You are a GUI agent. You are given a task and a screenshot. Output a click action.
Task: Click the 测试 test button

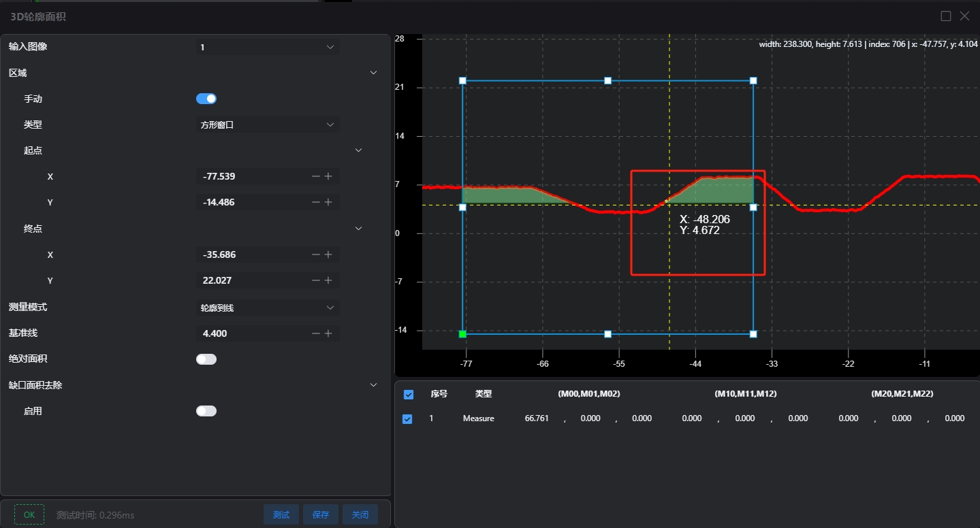tap(281, 514)
